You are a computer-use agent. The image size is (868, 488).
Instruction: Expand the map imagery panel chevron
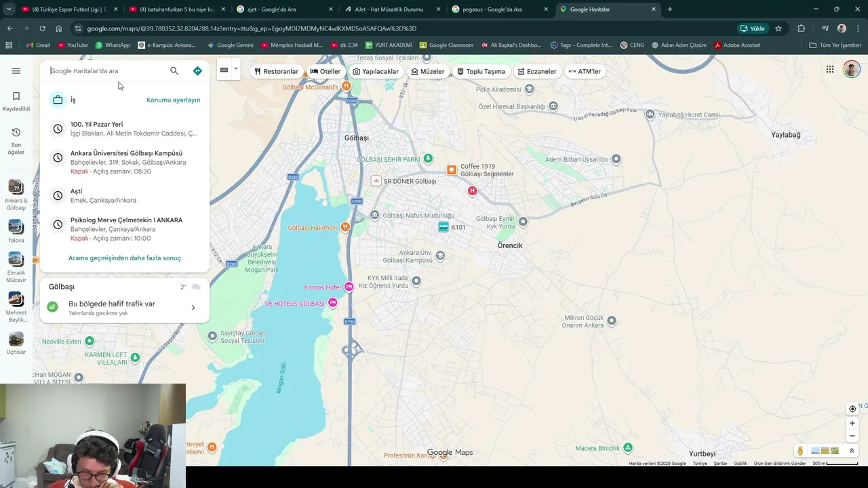tap(852, 451)
